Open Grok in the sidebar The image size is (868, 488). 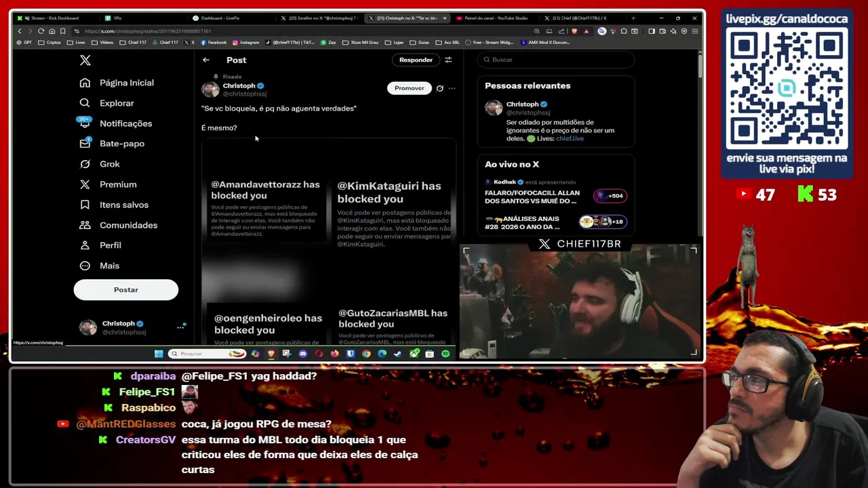point(85,164)
